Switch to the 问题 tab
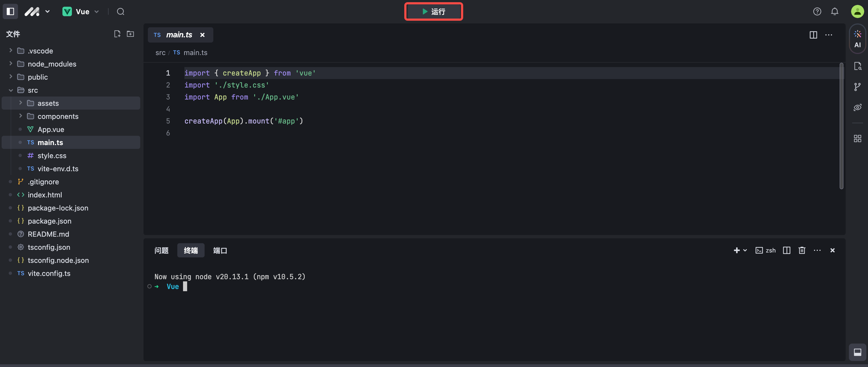The image size is (868, 367). tap(161, 250)
